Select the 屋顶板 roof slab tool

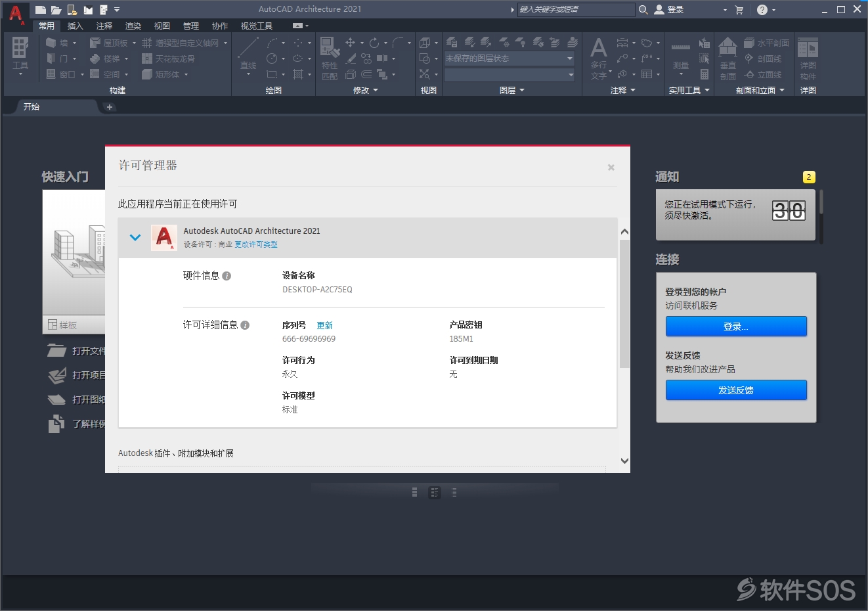click(109, 43)
